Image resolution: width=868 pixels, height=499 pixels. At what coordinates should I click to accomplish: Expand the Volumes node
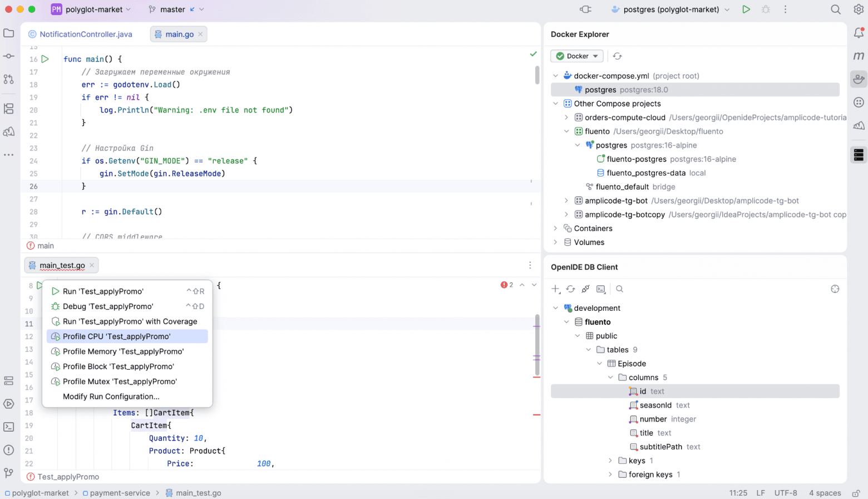click(555, 242)
